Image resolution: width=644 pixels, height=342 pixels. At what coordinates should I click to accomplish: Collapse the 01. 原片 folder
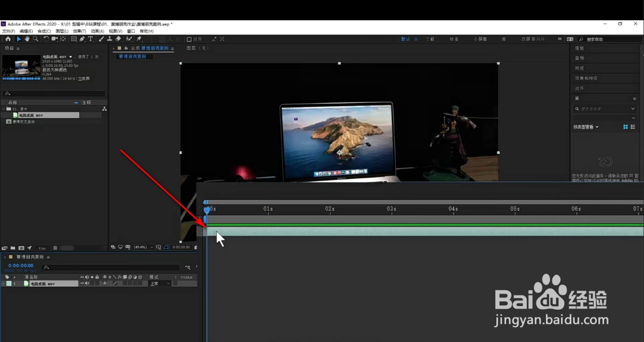click(x=4, y=109)
